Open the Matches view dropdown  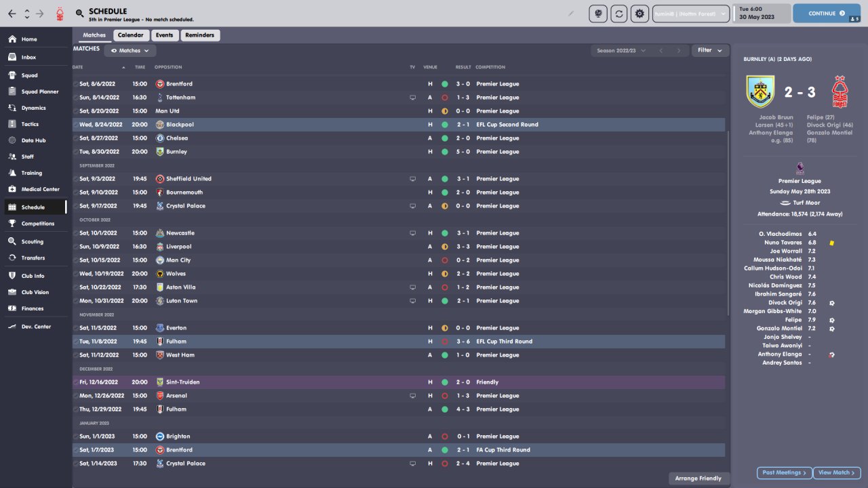[x=130, y=51]
